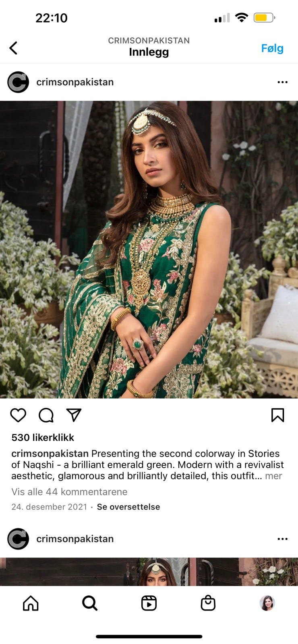Open Reels tab icon
The height and width of the screenshot is (644, 298).
149,603
